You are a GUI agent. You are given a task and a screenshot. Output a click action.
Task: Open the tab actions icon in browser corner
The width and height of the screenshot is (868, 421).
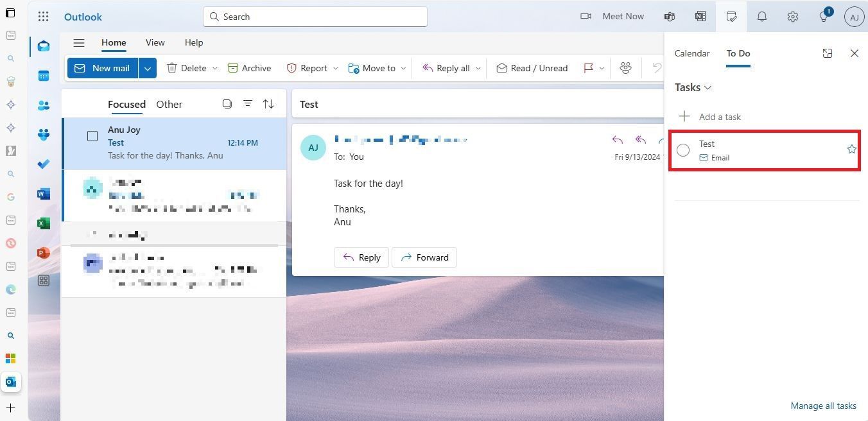pos(10,13)
